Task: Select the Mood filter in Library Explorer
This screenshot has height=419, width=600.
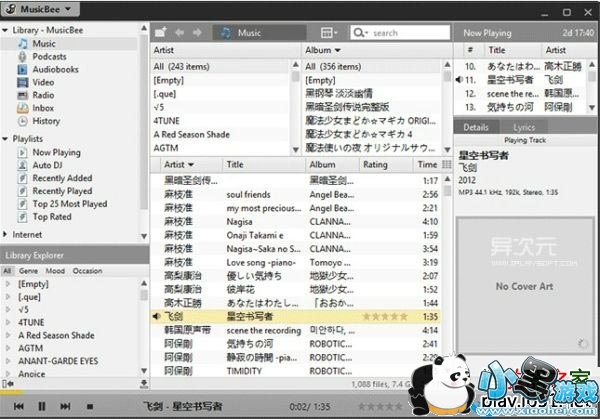Action: click(x=55, y=271)
